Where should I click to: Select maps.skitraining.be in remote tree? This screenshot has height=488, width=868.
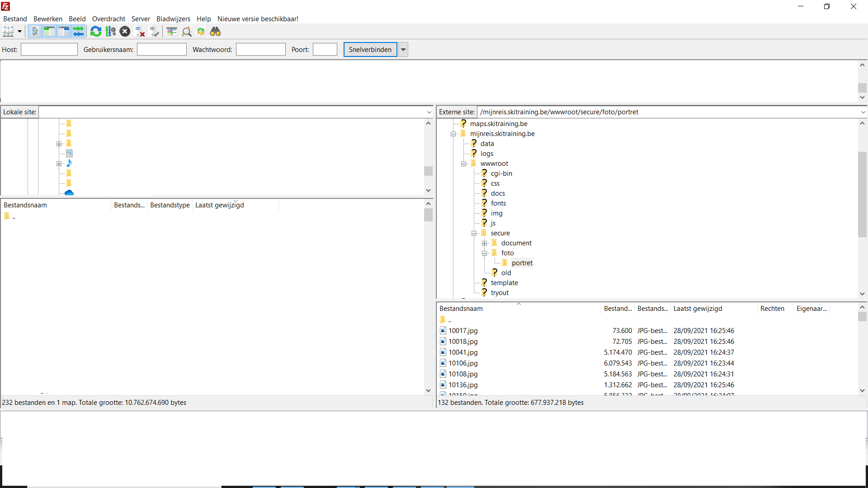pos(499,124)
